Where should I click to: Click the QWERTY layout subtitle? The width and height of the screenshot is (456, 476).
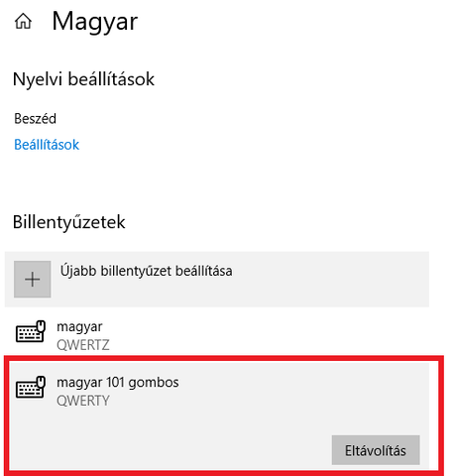point(83,401)
